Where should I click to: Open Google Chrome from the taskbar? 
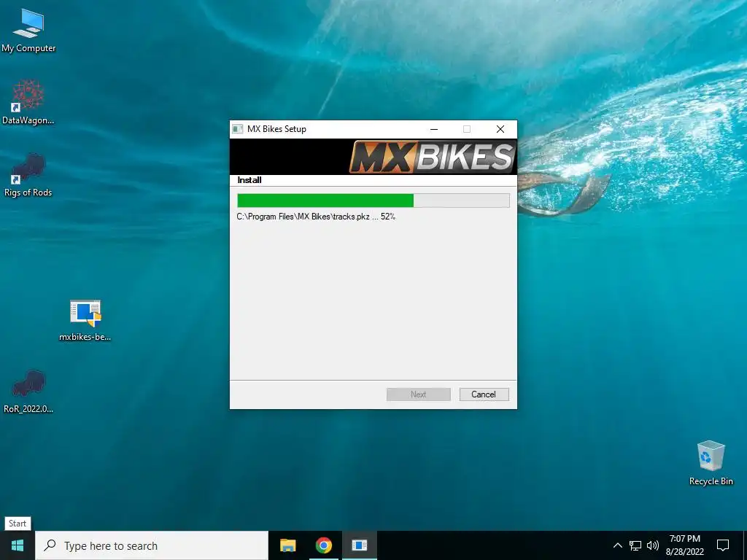coord(323,545)
